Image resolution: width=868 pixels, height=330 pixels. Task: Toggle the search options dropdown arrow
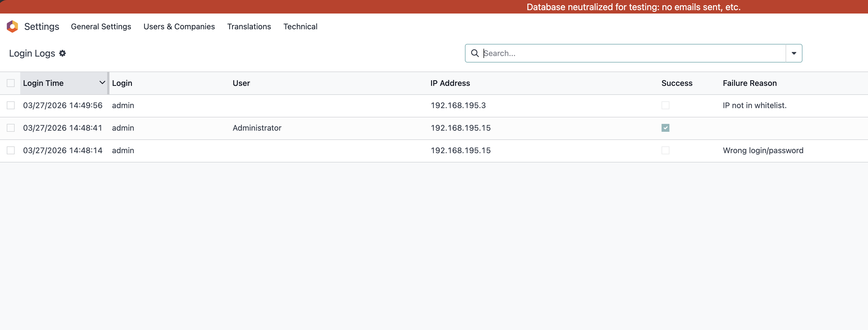point(793,53)
